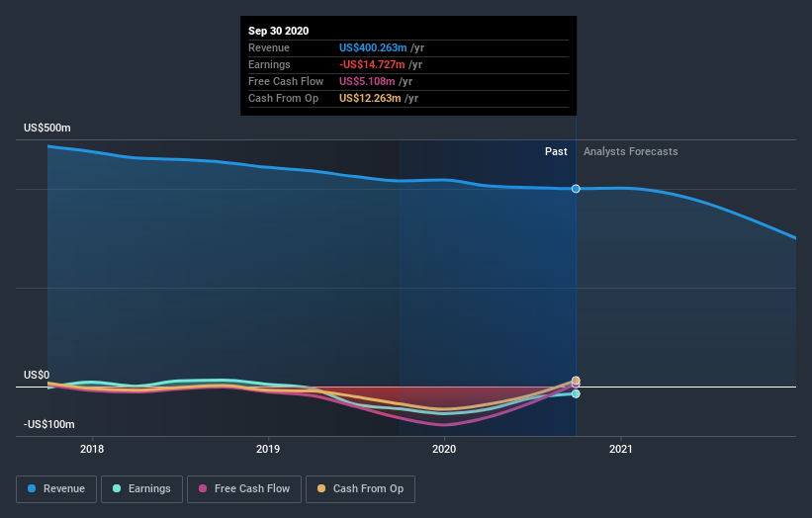The image size is (812, 518).
Task: Click the US$0 y-axis label
Action: pyautogui.click(x=37, y=375)
